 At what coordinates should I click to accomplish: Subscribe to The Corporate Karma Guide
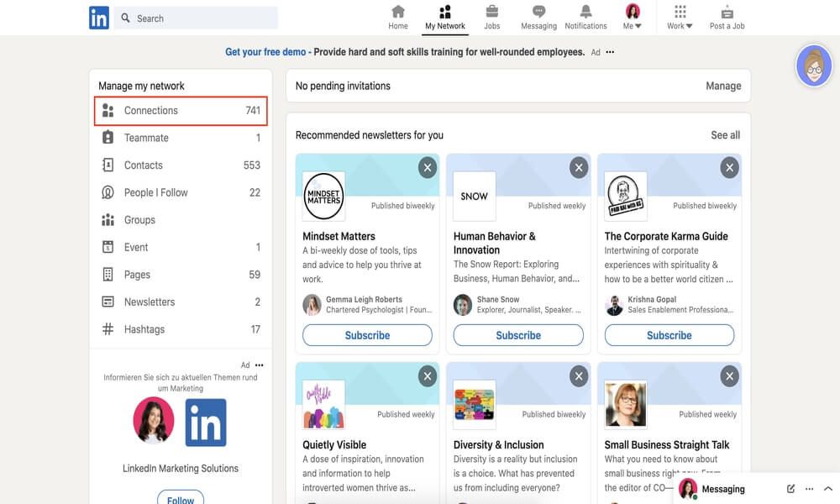pos(669,335)
